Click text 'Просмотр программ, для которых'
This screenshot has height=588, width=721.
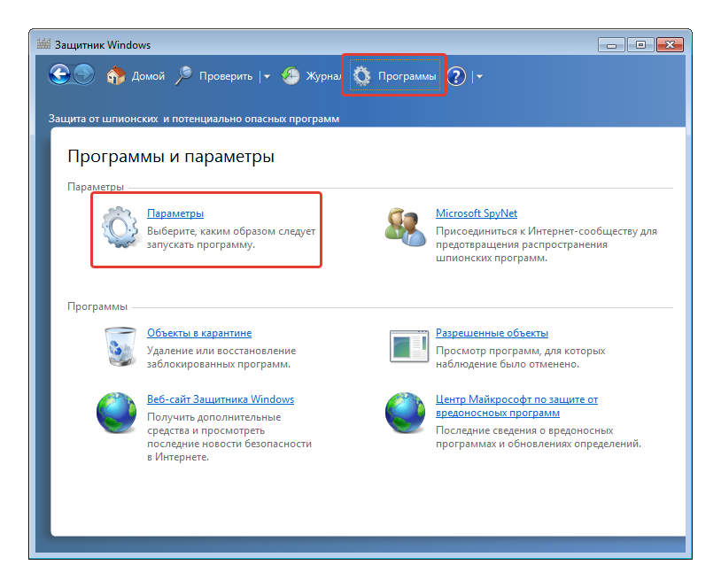tap(521, 351)
